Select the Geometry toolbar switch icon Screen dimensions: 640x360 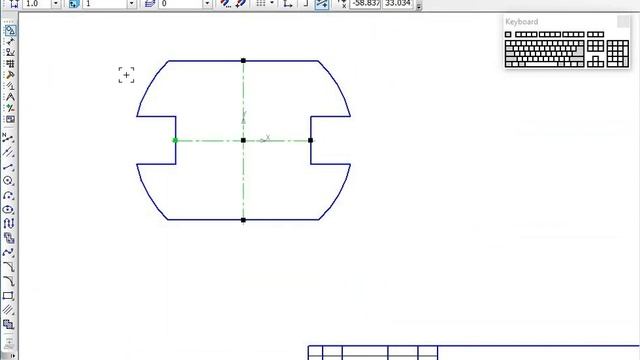10,30
